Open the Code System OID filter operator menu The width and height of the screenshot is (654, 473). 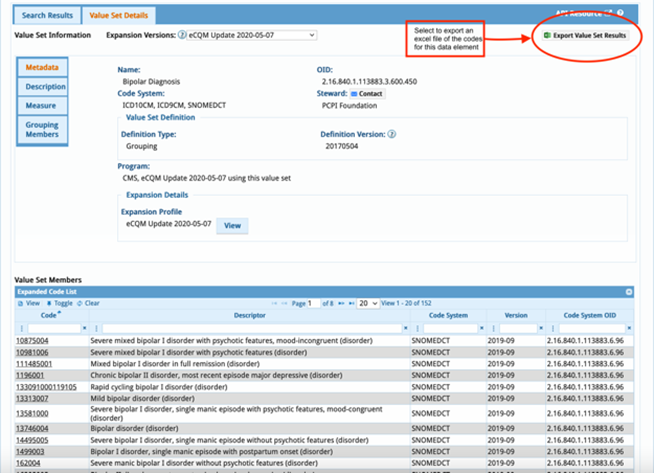[553, 329]
